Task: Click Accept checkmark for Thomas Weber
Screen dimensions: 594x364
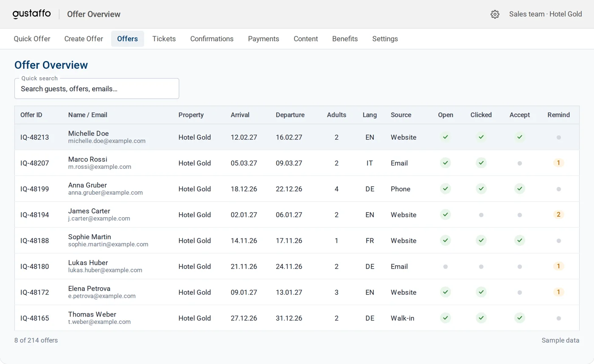Action: click(520, 318)
